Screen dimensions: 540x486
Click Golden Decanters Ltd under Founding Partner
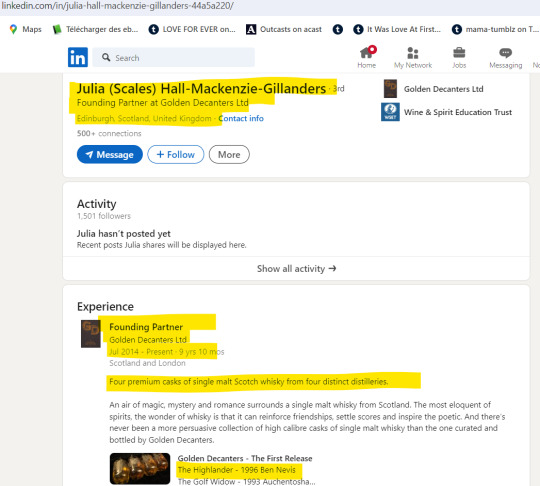[148, 340]
